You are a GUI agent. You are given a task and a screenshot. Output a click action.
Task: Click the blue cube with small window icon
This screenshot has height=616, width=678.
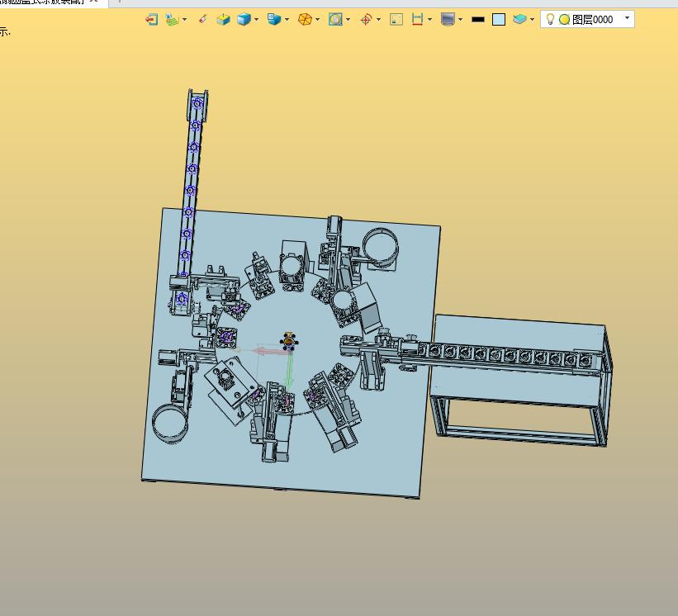point(274,19)
